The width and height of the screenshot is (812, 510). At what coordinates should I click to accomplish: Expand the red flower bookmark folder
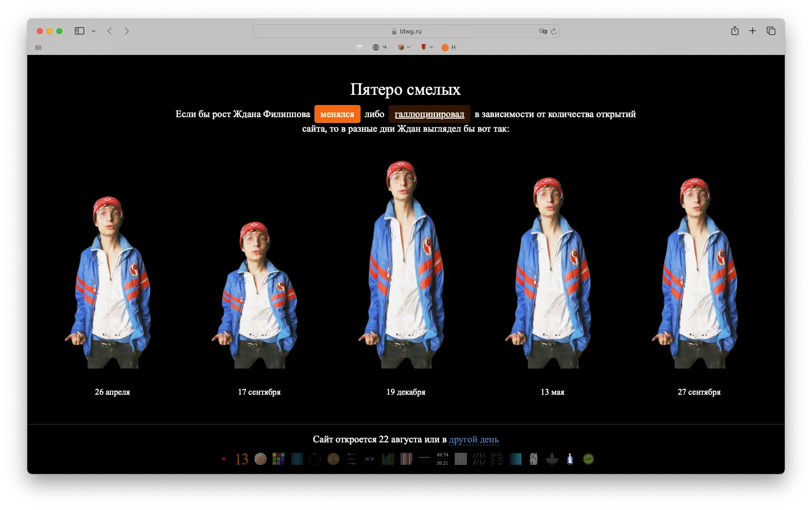pyautogui.click(x=426, y=47)
